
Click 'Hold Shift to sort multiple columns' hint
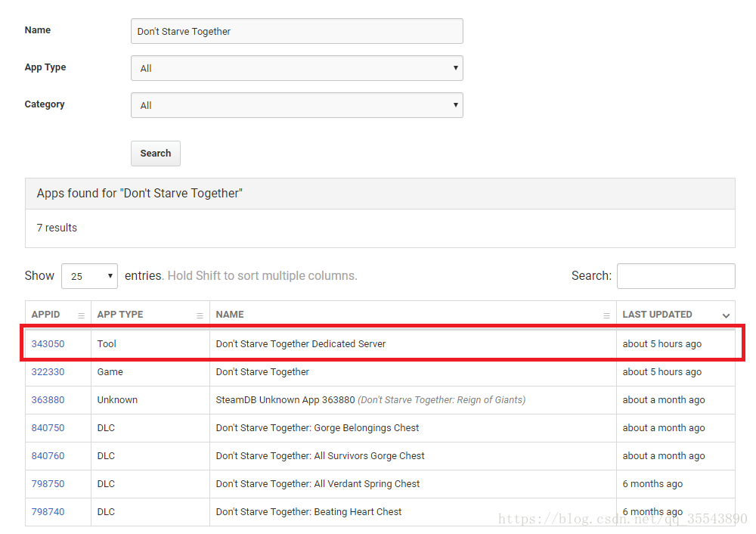[x=262, y=276]
